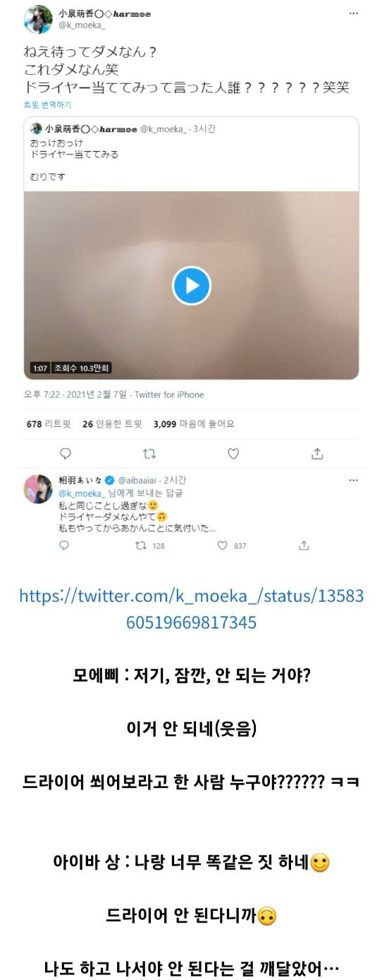Open the twitter.com/k_moeka_ status URL link
Image resolution: width=382 pixels, height=980 pixels.
coord(191,609)
